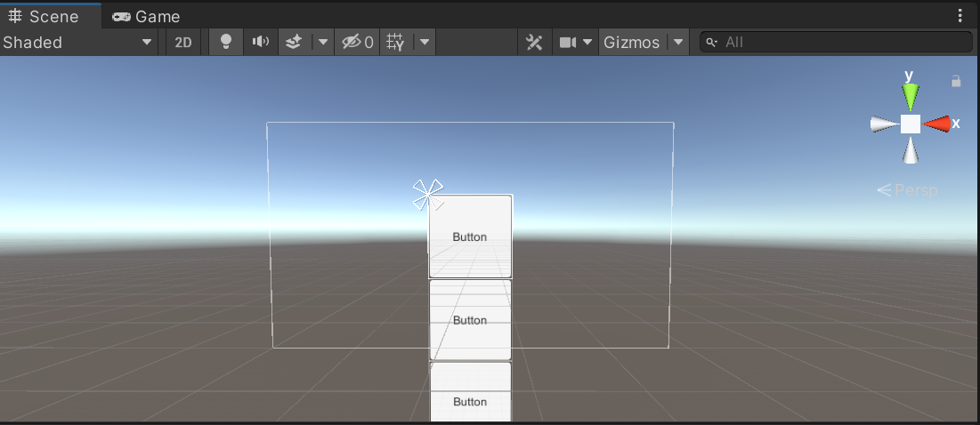Select the middle Button in the scene

coord(470,319)
